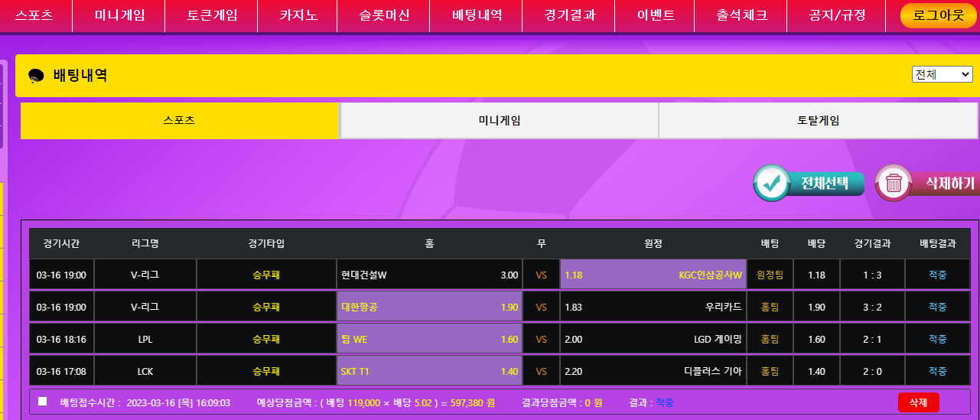This screenshot has height=420, width=980.
Task: Open the 이벤트 menu
Action: [656, 15]
